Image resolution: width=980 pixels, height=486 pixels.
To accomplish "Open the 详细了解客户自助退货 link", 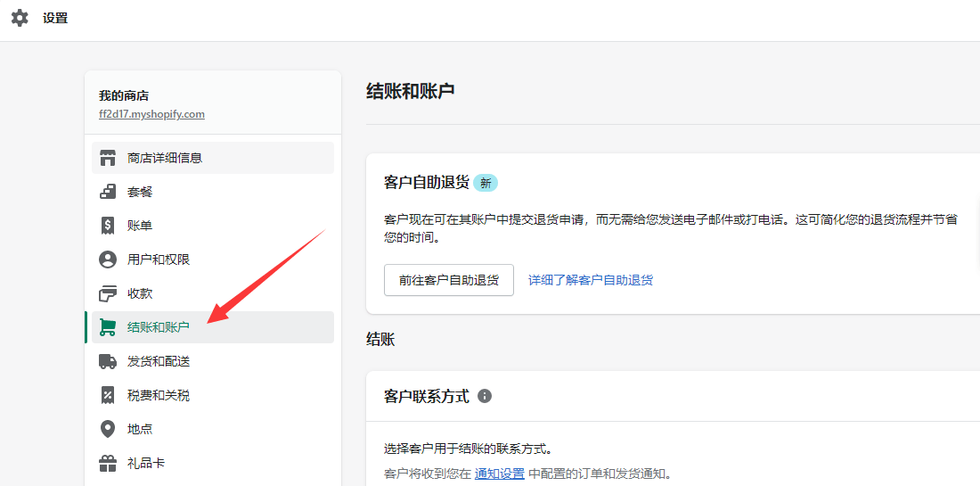I will (x=591, y=280).
